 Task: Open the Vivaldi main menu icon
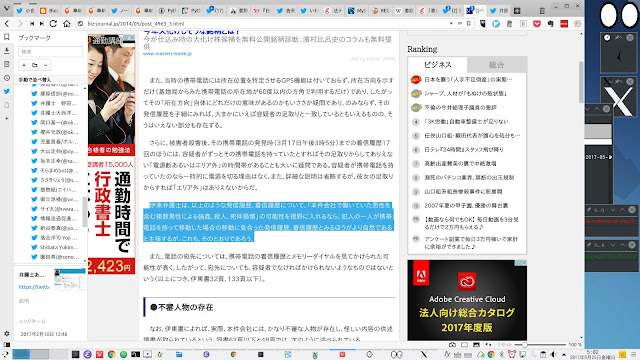pos(6,8)
